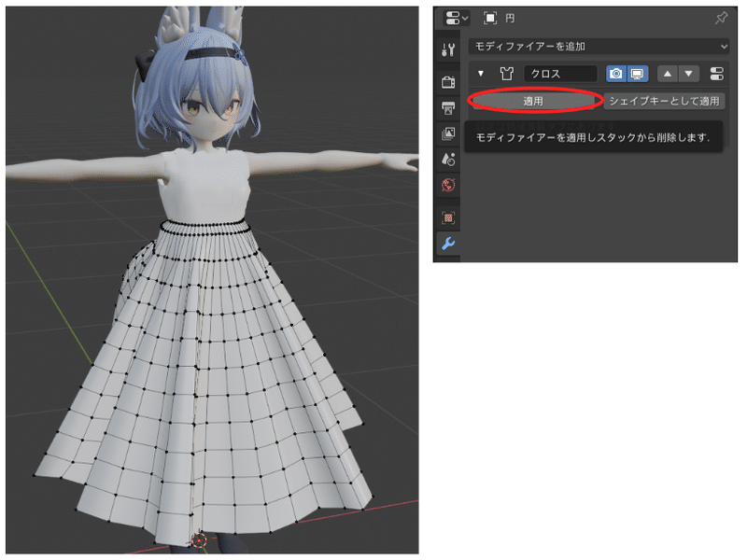Image resolution: width=747 pixels, height=560 pixels.
Task: Open the World properties tab
Action: click(x=448, y=185)
